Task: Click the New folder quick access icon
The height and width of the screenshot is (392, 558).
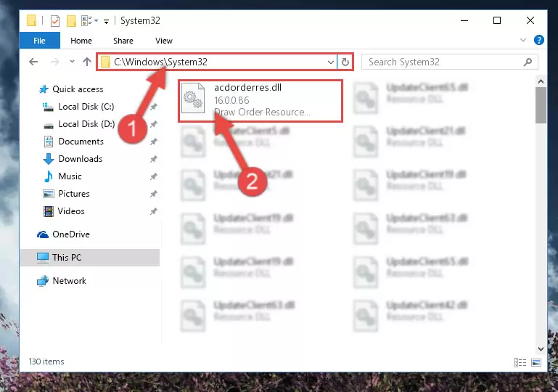Action: tap(71, 21)
